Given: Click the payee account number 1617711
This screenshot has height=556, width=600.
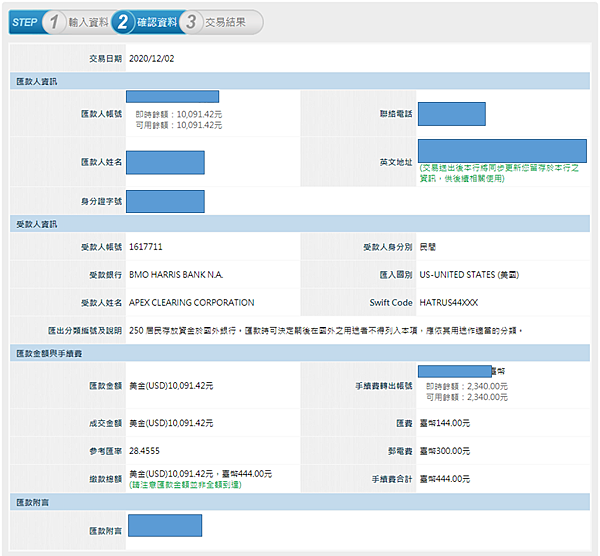Looking at the screenshot, I should tap(146, 246).
